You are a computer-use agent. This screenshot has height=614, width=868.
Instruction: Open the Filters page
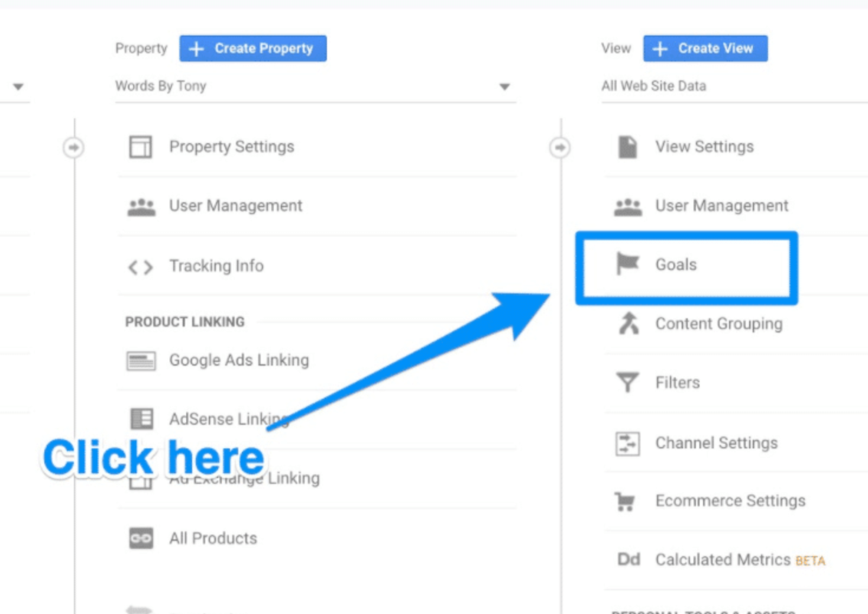click(x=677, y=383)
